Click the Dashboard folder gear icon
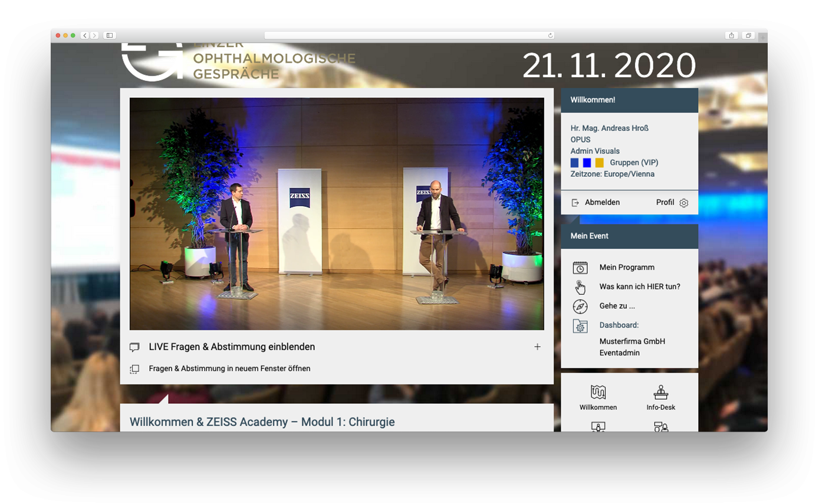The height and width of the screenshot is (504, 819). pos(580,326)
